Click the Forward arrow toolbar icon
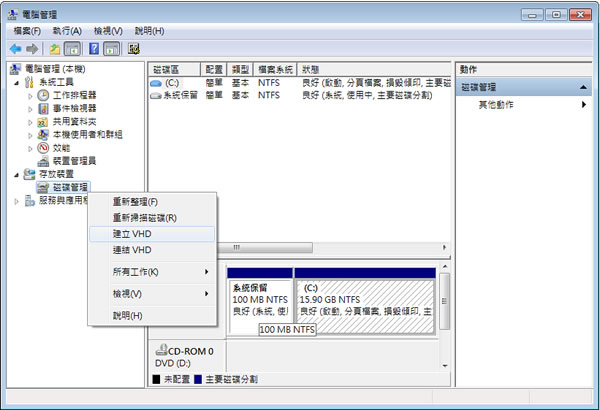 [x=33, y=48]
